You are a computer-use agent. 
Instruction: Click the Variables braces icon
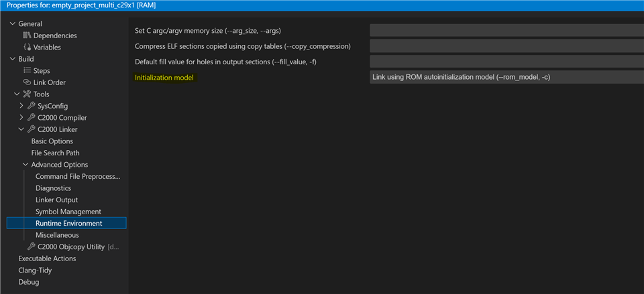point(27,47)
